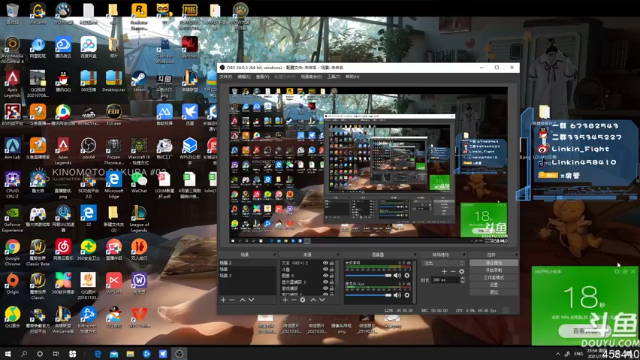Expand the system tray hidden icons chevron
Image resolution: width=640 pixels, height=360 pixels.
point(558,353)
